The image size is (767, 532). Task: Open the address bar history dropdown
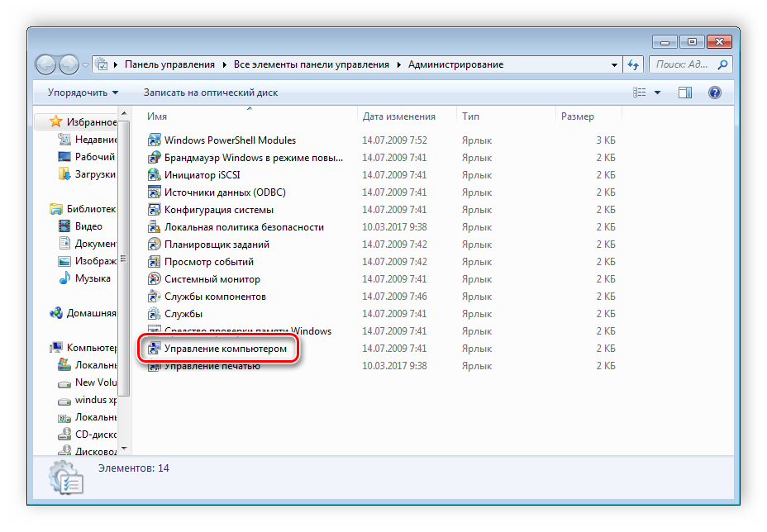pyautogui.click(x=614, y=64)
